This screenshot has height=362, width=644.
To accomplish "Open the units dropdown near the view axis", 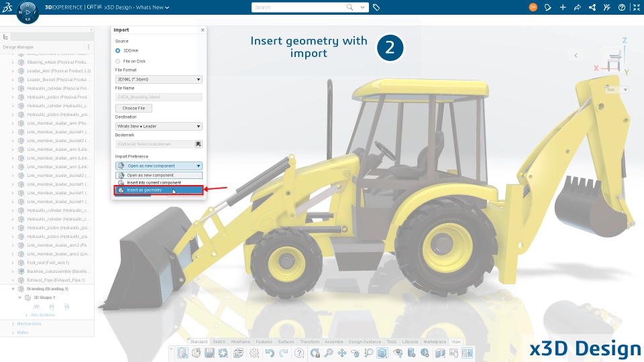I will point(617,89).
